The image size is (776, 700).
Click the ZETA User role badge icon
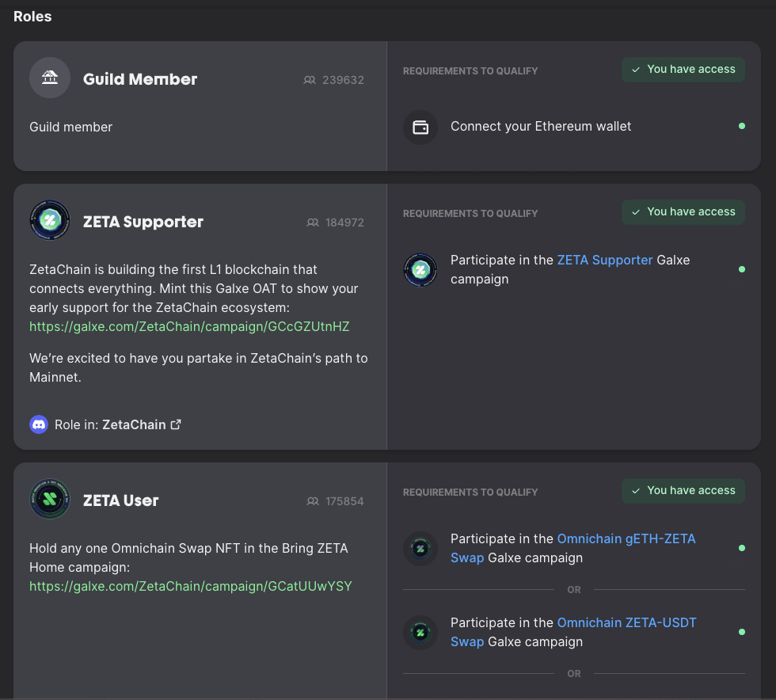(49, 498)
